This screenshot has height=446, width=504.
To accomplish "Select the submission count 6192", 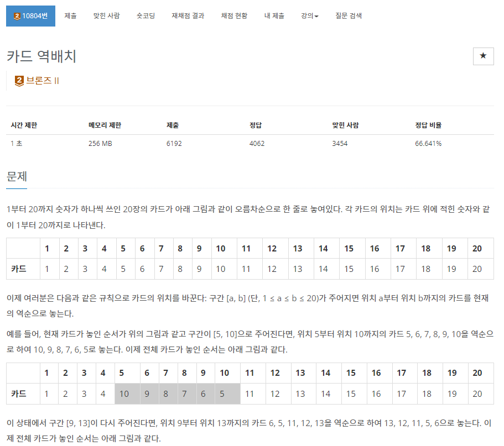I will point(174,144).
